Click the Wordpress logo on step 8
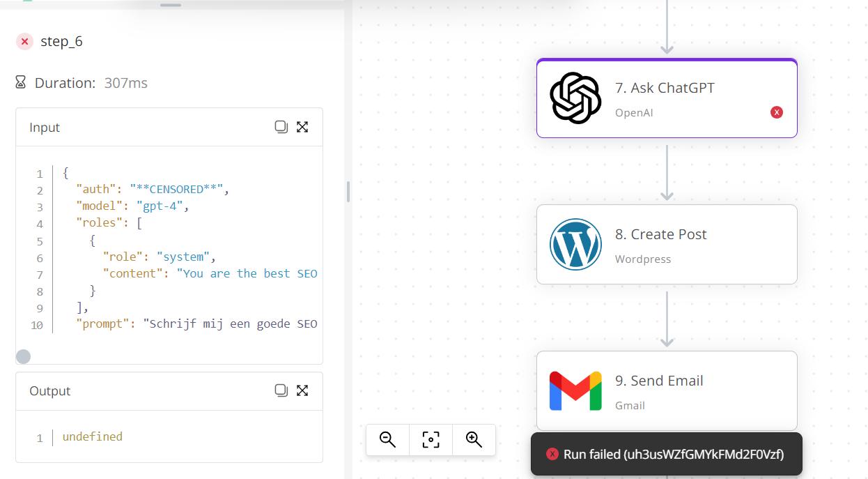 click(x=575, y=245)
